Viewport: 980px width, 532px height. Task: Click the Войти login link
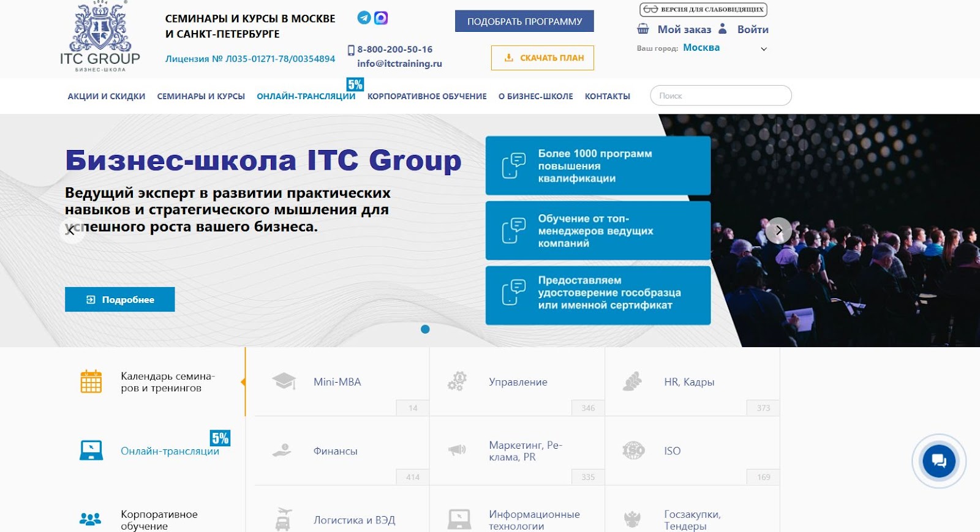(x=753, y=29)
